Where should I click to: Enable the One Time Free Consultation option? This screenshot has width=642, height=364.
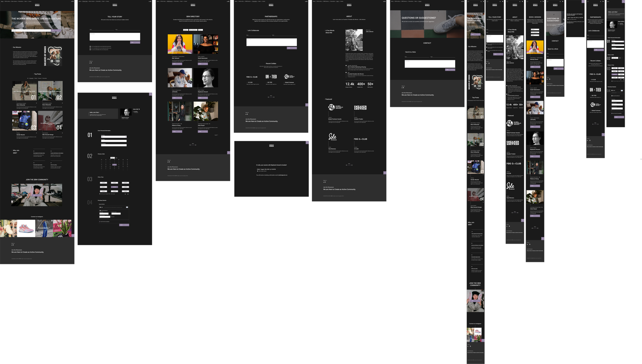[x=100, y=222]
